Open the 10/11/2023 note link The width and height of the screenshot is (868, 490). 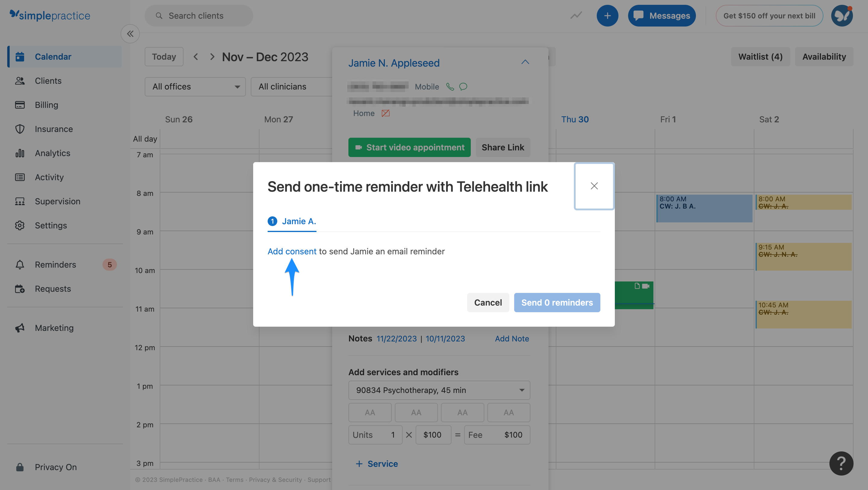[x=445, y=338]
